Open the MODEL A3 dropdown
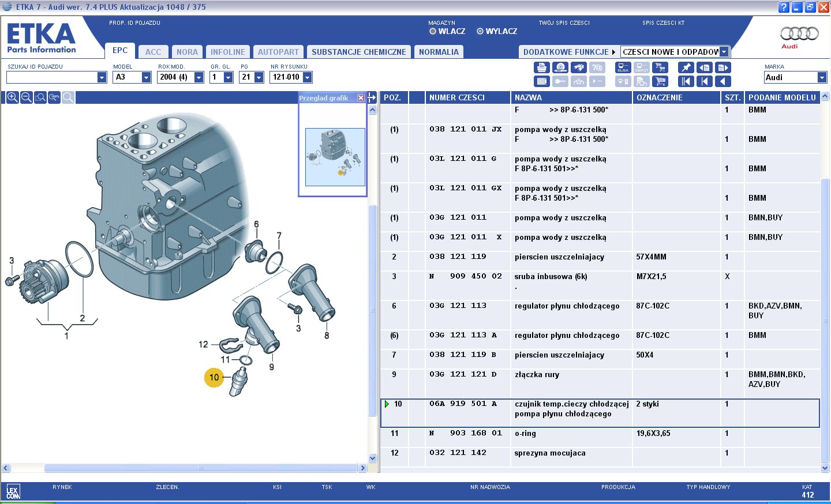Viewport: 831px width, 504px height. [146, 77]
